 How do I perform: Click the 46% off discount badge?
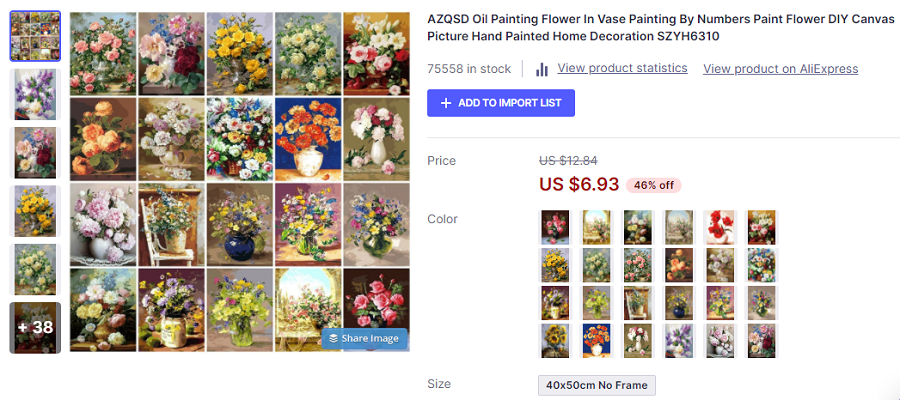click(654, 185)
